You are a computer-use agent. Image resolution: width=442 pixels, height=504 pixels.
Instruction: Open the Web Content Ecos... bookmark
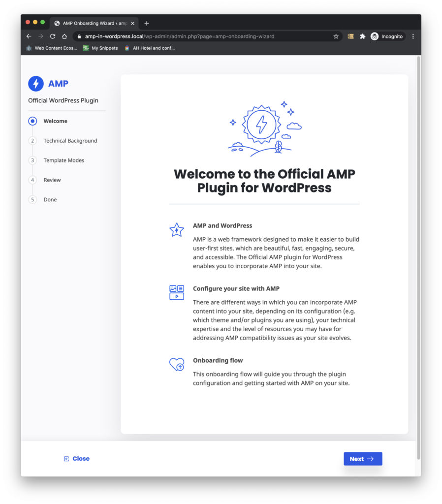click(52, 48)
